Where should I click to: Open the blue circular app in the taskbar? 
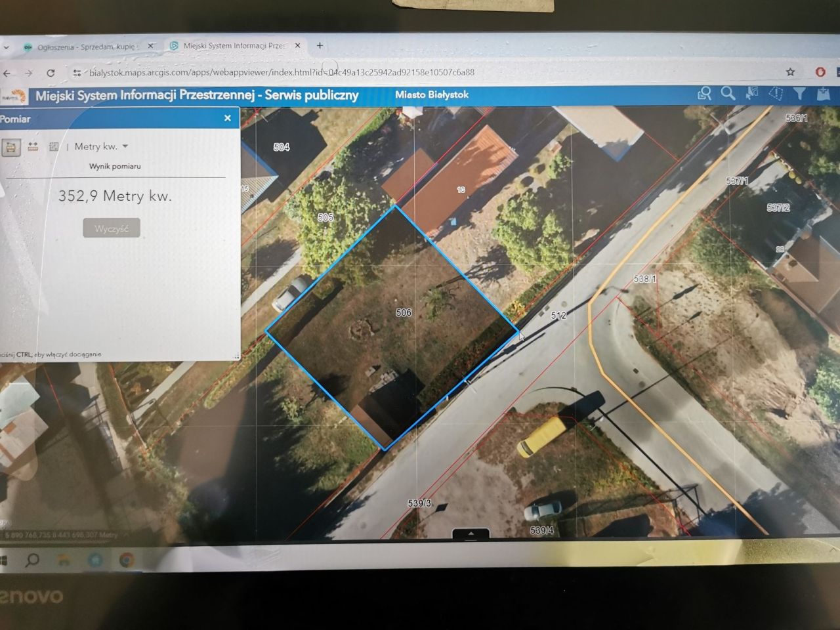coord(95,560)
